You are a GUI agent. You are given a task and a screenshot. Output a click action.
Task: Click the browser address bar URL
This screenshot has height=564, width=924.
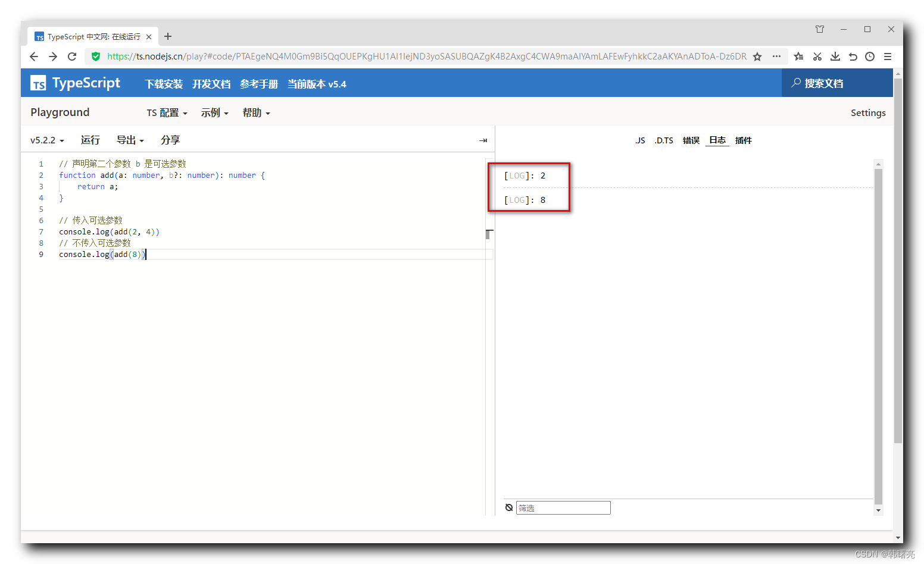(x=426, y=57)
